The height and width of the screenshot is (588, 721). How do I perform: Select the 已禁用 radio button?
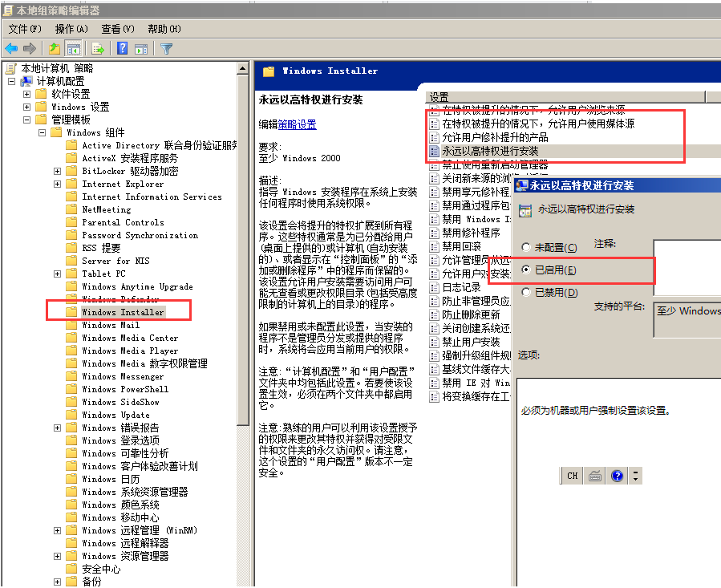pyautogui.click(x=526, y=293)
